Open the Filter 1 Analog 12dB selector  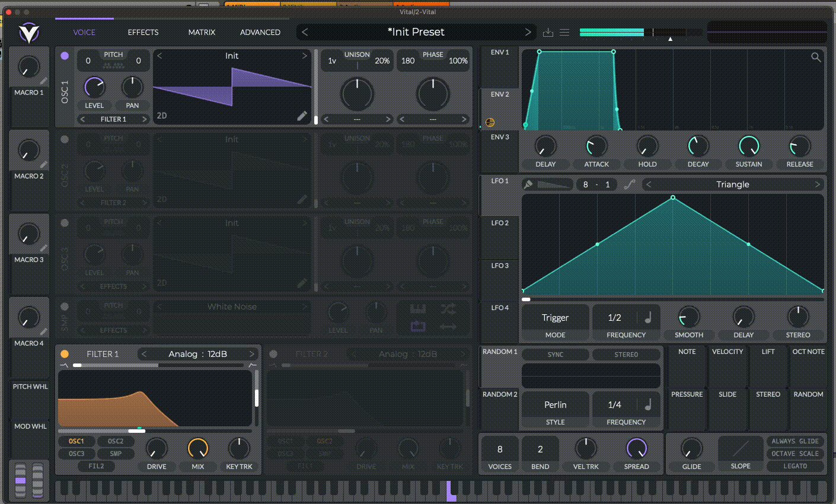tap(197, 354)
